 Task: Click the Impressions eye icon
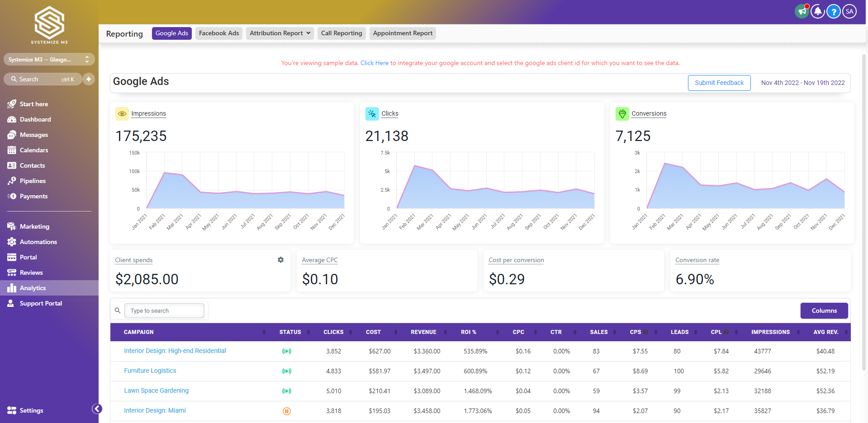coord(122,113)
